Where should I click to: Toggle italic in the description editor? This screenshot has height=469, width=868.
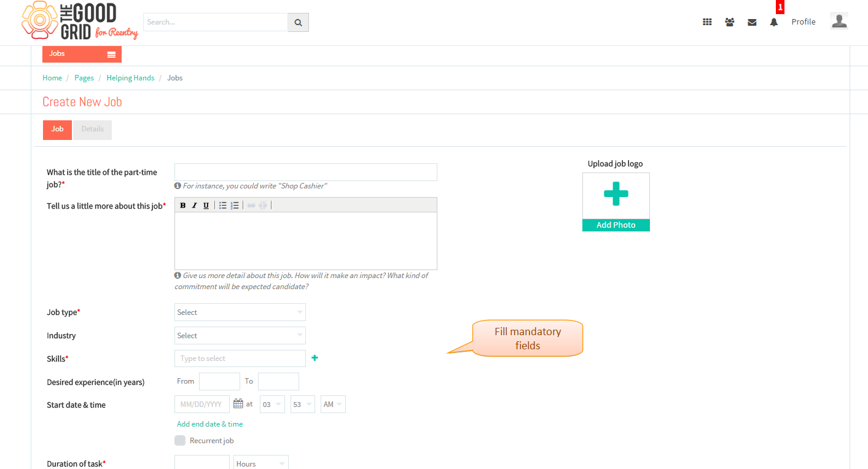194,205
